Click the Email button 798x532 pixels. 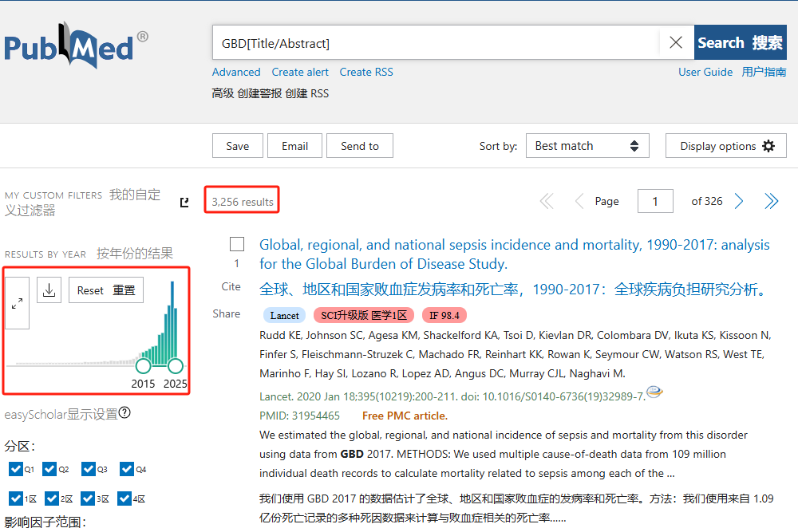[294, 146]
